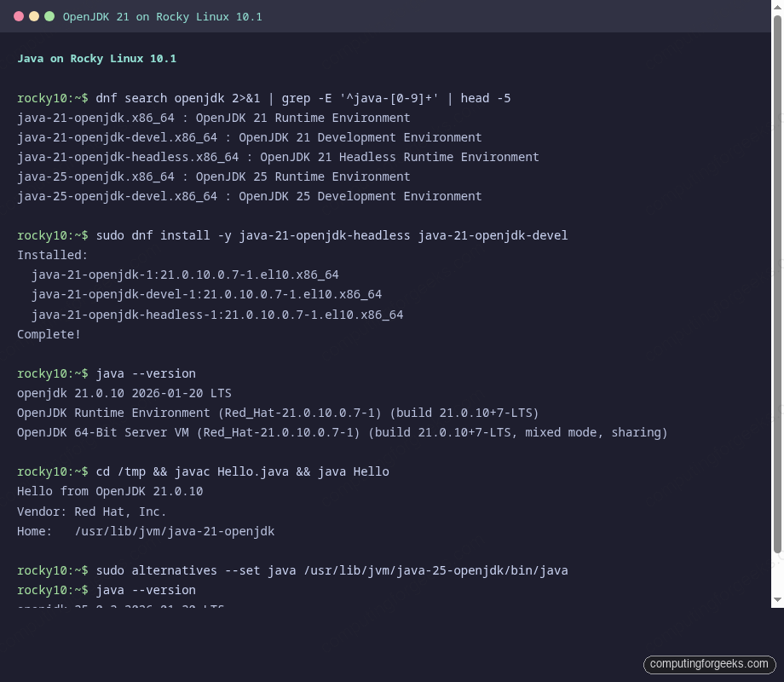
Task: Click the 'sudo alternatives --set java' command
Action: point(292,571)
